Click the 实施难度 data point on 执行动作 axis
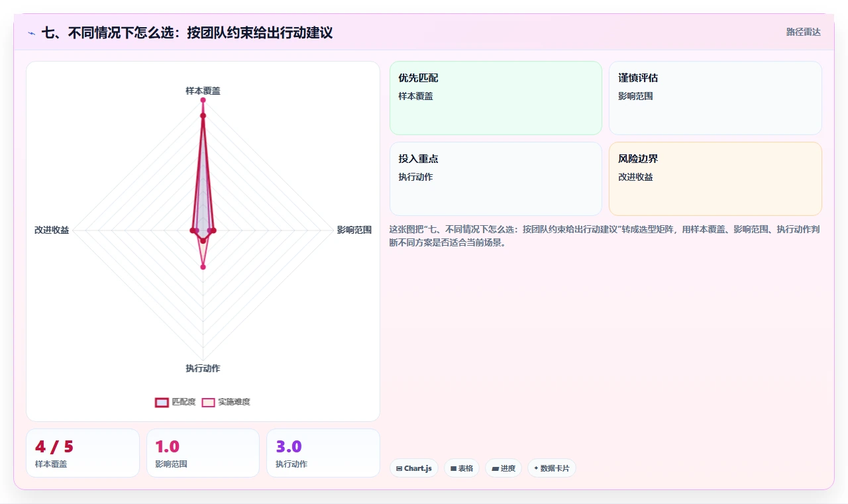Image resolution: width=848 pixels, height=504 pixels. point(203,267)
